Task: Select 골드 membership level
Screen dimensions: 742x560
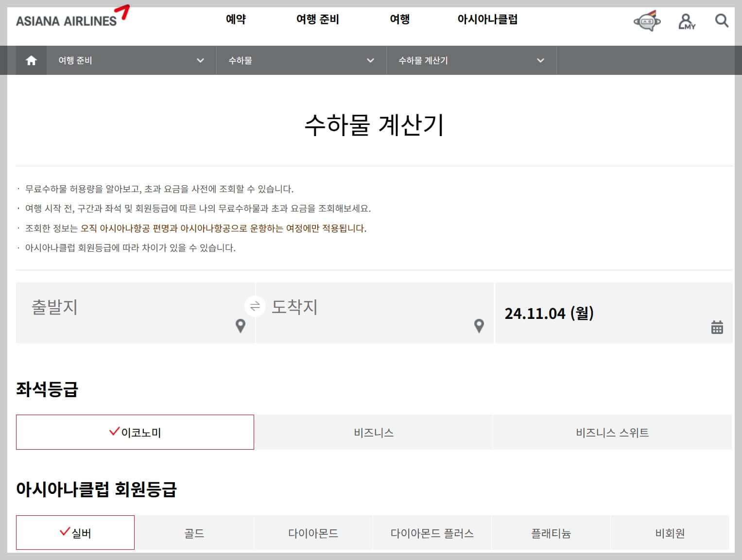Action: (194, 532)
